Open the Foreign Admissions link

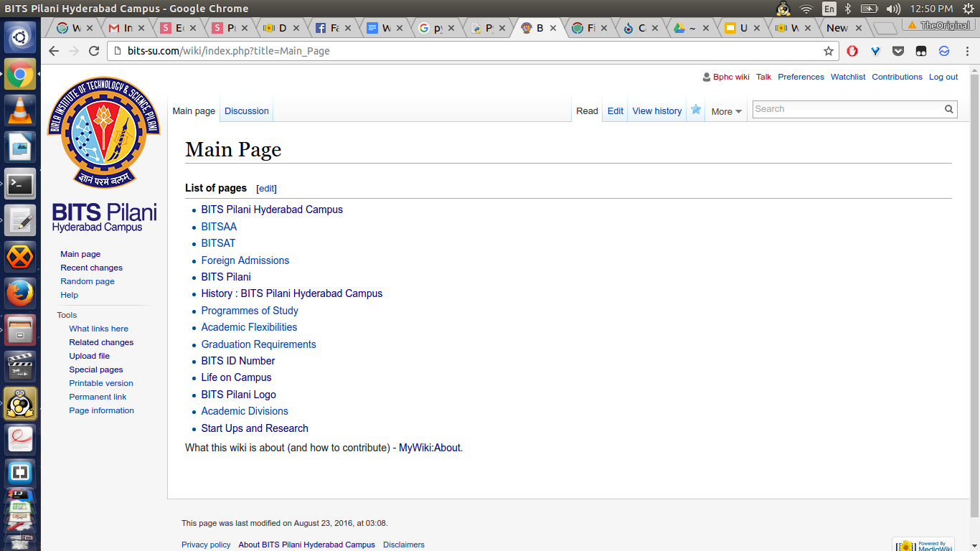[x=245, y=260]
